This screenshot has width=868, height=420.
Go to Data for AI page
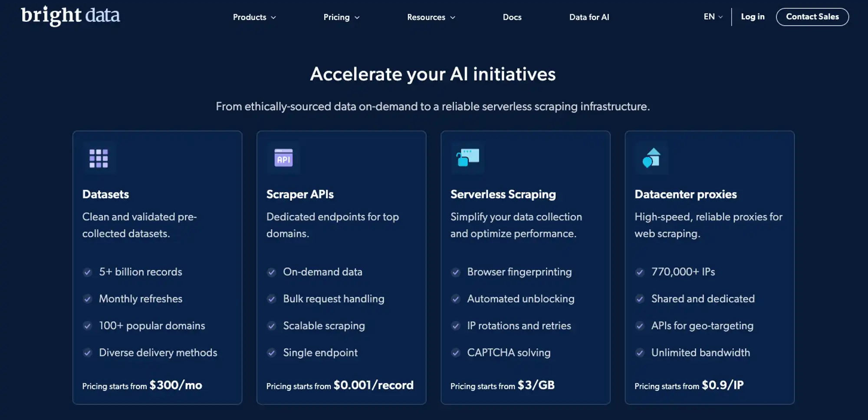[x=589, y=17]
